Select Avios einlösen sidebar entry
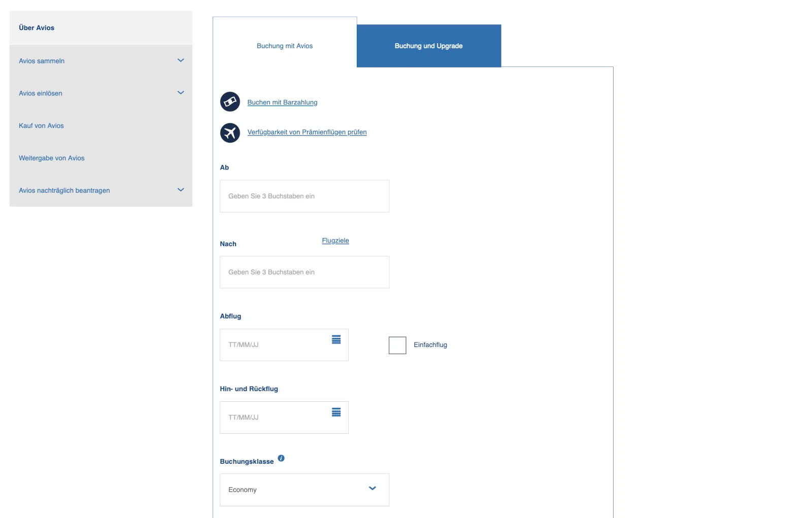Image resolution: width=812 pixels, height=518 pixels. (41, 93)
